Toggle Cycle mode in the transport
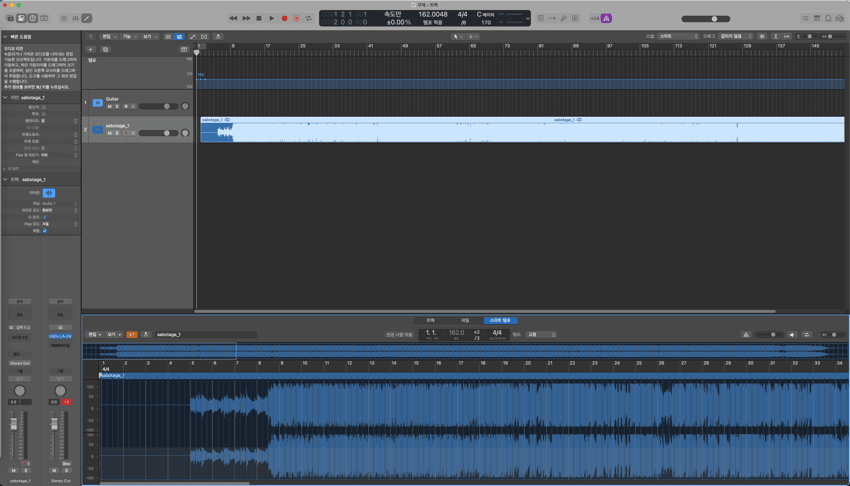 coord(308,18)
